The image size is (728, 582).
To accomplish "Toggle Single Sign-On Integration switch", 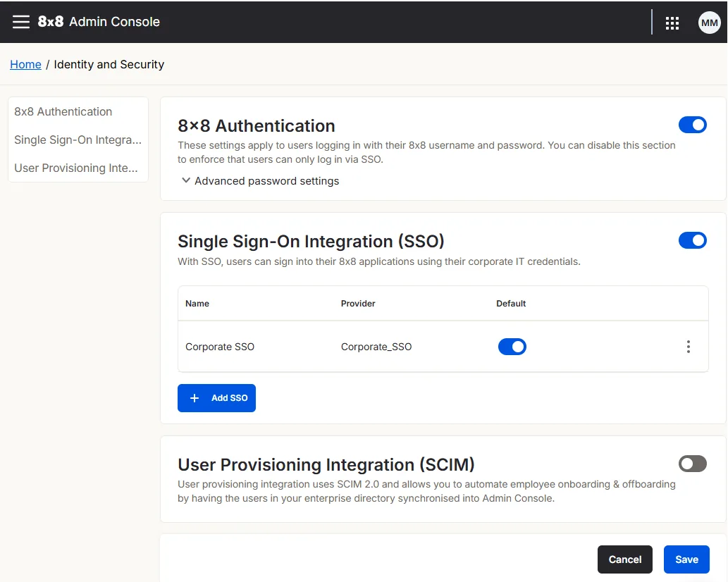I will 692,240.
